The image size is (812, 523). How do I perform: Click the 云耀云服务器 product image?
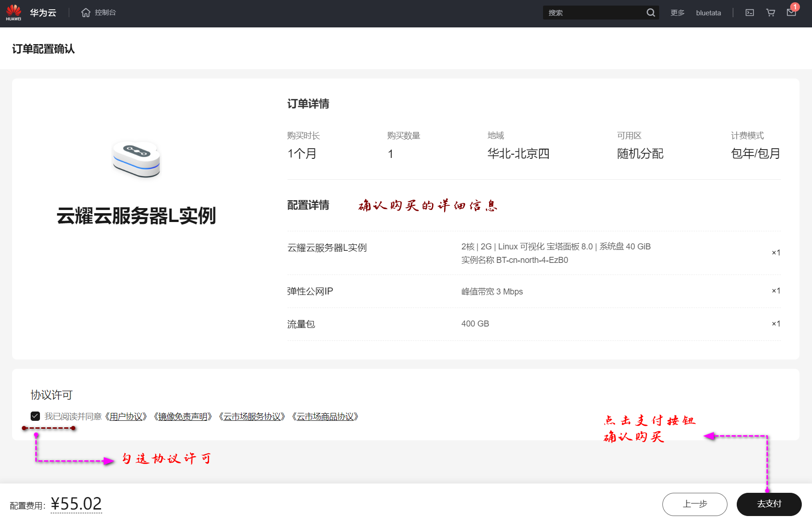point(136,159)
